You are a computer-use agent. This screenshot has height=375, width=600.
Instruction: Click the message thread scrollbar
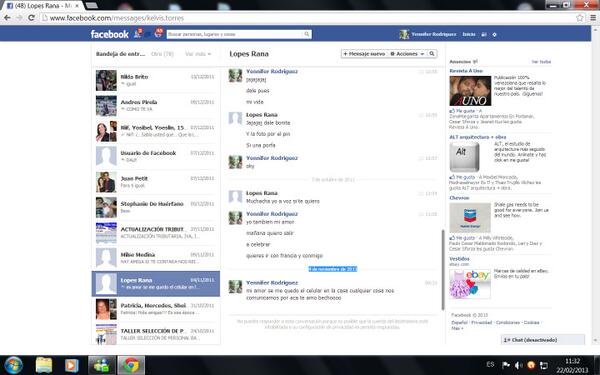[x=443, y=270]
